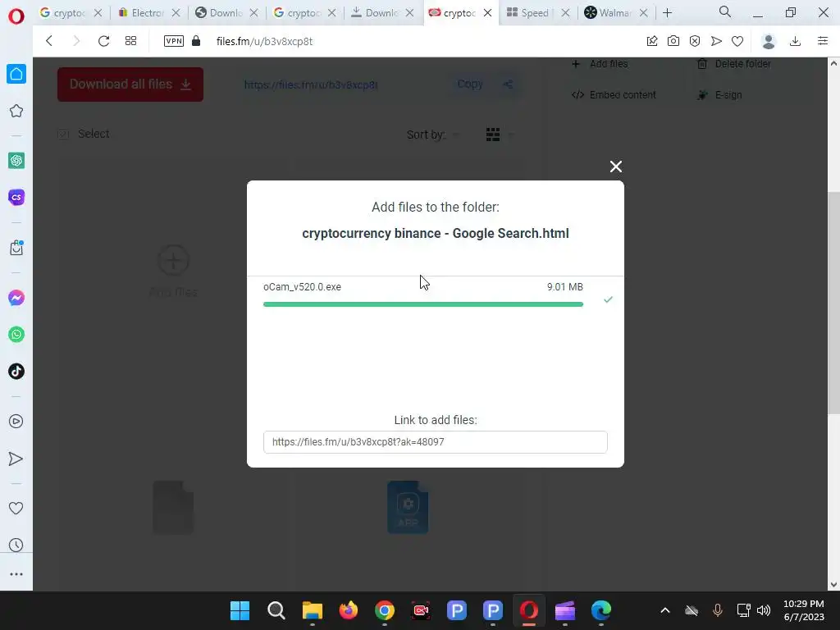Add the page to bookmarks with the toolbar heart

[737, 41]
